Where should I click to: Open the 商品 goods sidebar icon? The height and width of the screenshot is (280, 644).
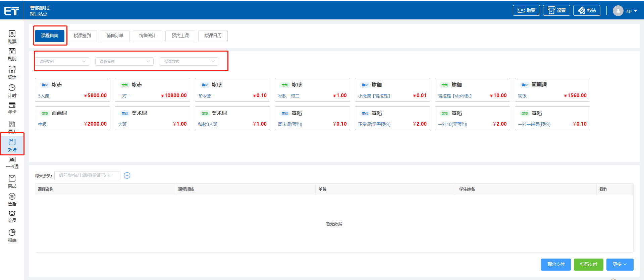12,181
